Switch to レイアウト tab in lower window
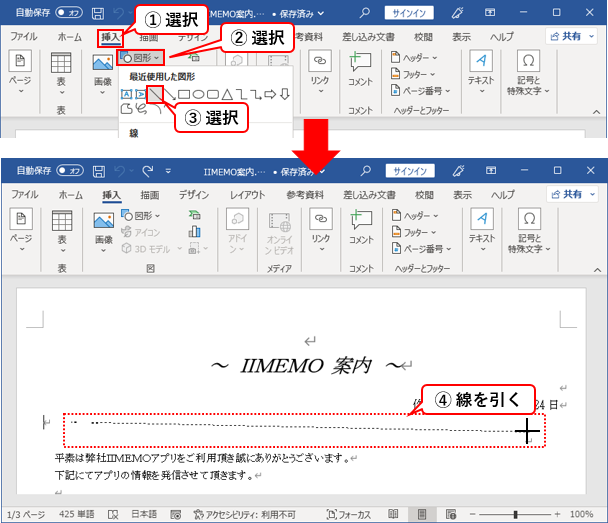Viewport: 608px width, 523px height. click(247, 195)
